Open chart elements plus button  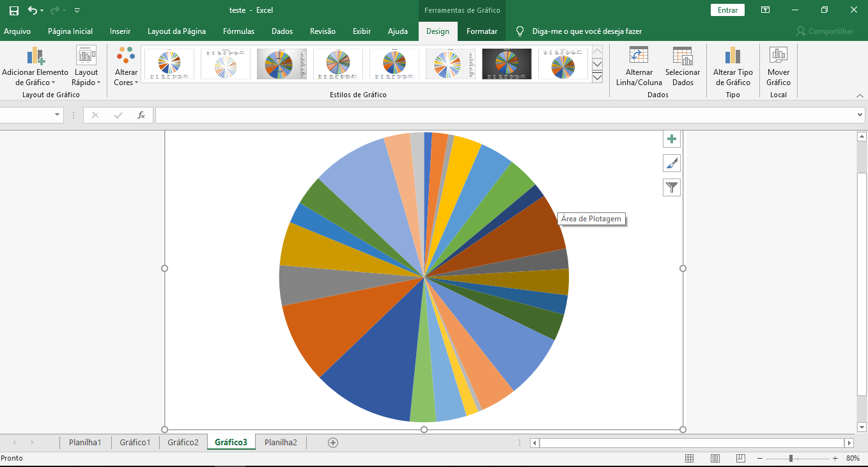[671, 139]
